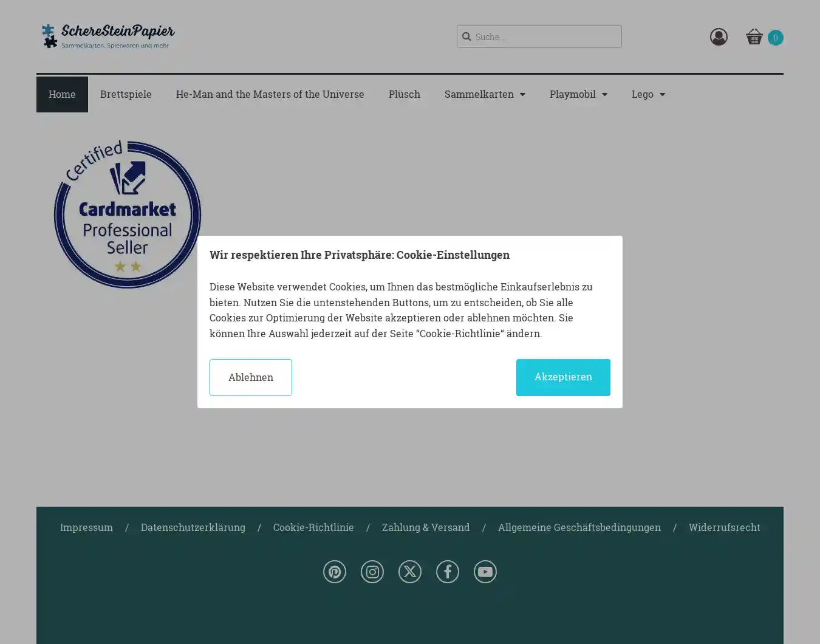Click the SchereSteinPapier logo

coord(108,36)
